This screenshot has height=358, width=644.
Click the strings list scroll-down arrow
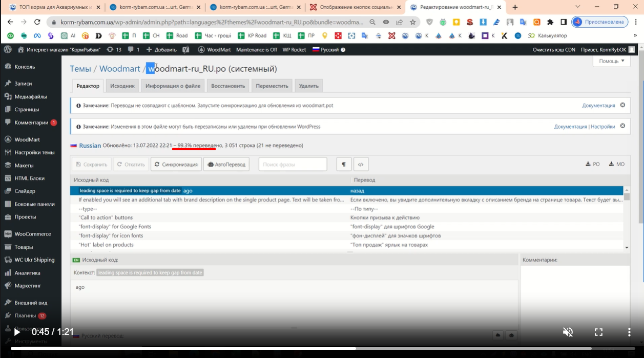[627, 248]
